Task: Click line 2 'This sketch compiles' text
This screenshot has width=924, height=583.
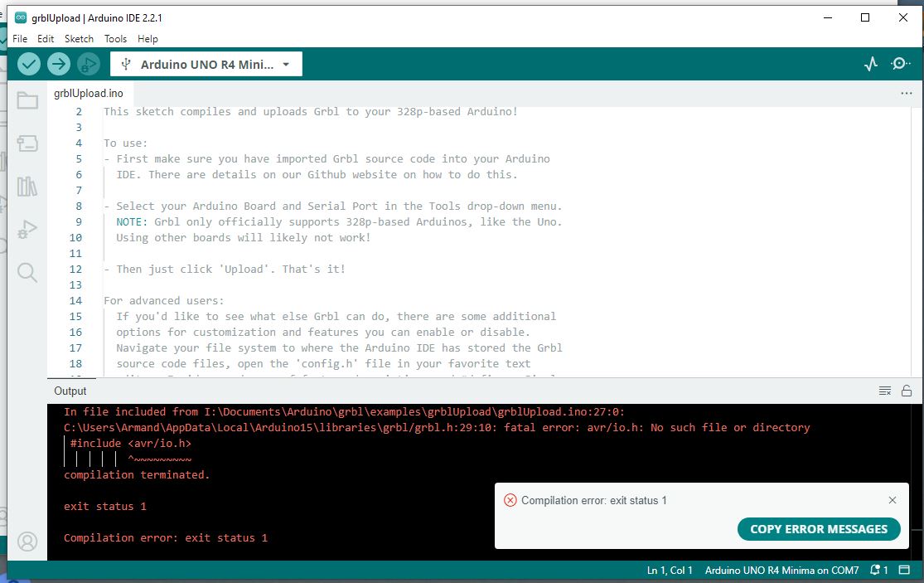Action: 311,111
